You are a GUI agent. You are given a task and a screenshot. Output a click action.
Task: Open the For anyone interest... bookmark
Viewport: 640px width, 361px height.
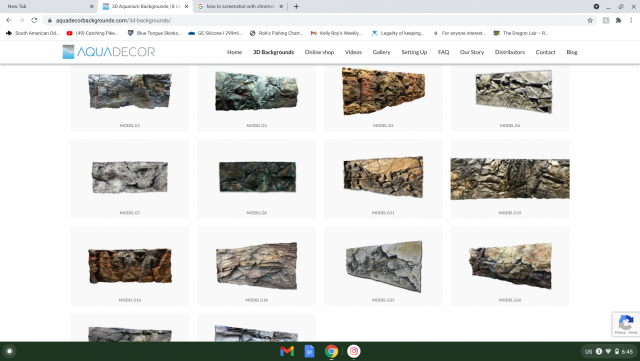click(460, 33)
